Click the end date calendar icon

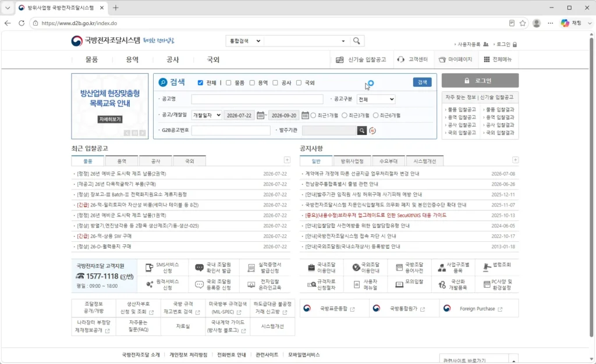click(305, 115)
